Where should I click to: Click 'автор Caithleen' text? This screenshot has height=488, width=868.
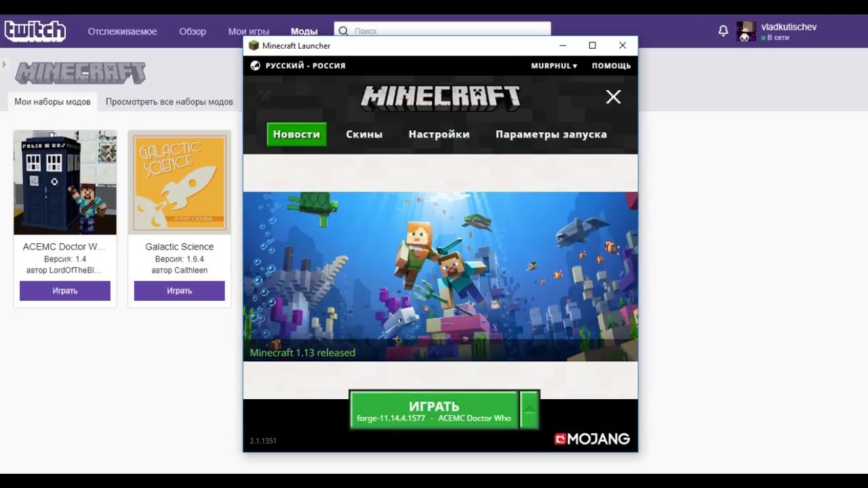[179, 270]
